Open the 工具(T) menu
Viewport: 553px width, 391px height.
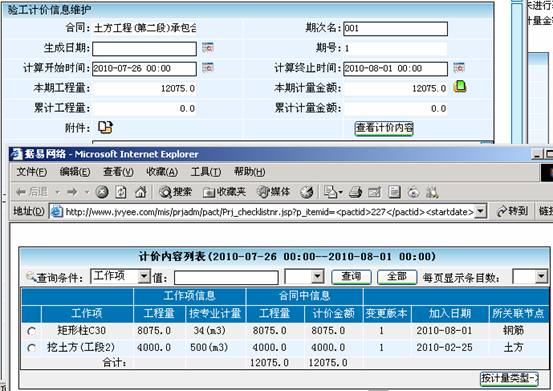click(x=206, y=172)
